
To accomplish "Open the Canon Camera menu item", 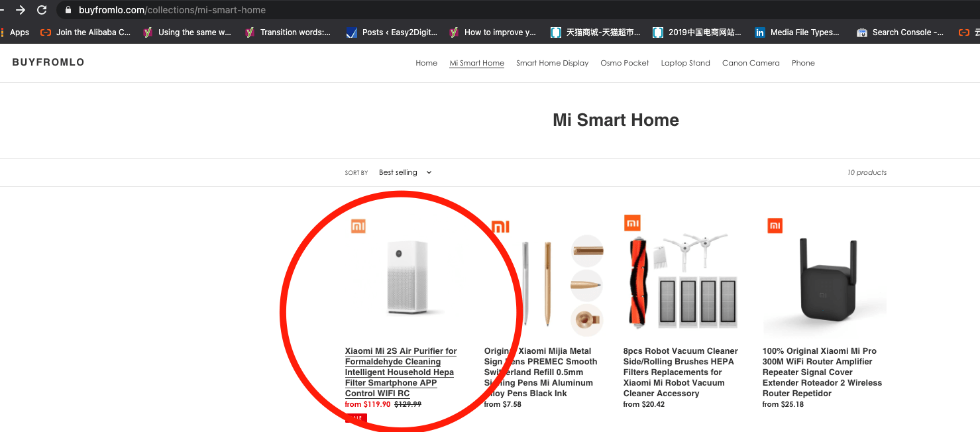I will click(x=751, y=63).
